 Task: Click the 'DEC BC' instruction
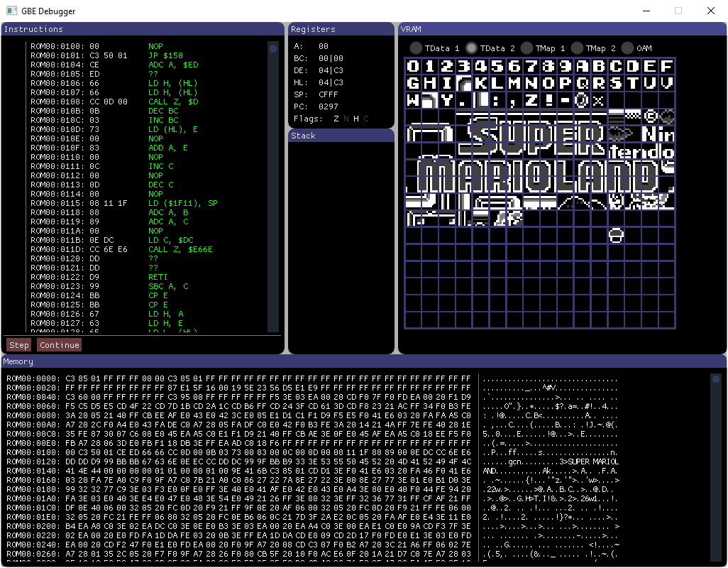point(163,111)
